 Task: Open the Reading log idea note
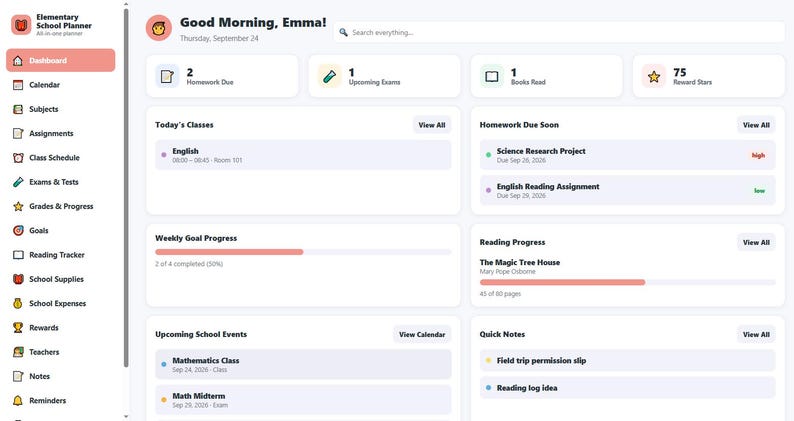[627, 388]
